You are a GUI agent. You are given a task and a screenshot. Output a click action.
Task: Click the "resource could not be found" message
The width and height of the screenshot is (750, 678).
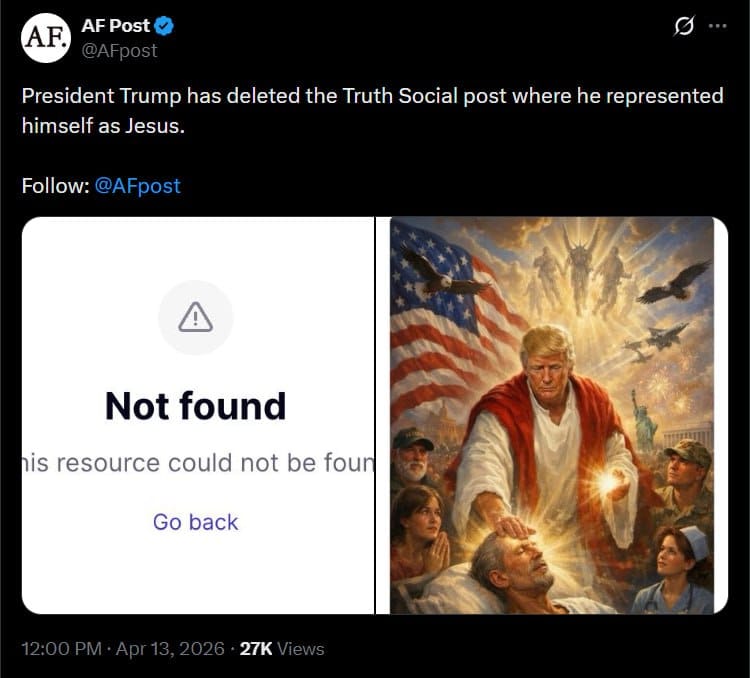198,463
